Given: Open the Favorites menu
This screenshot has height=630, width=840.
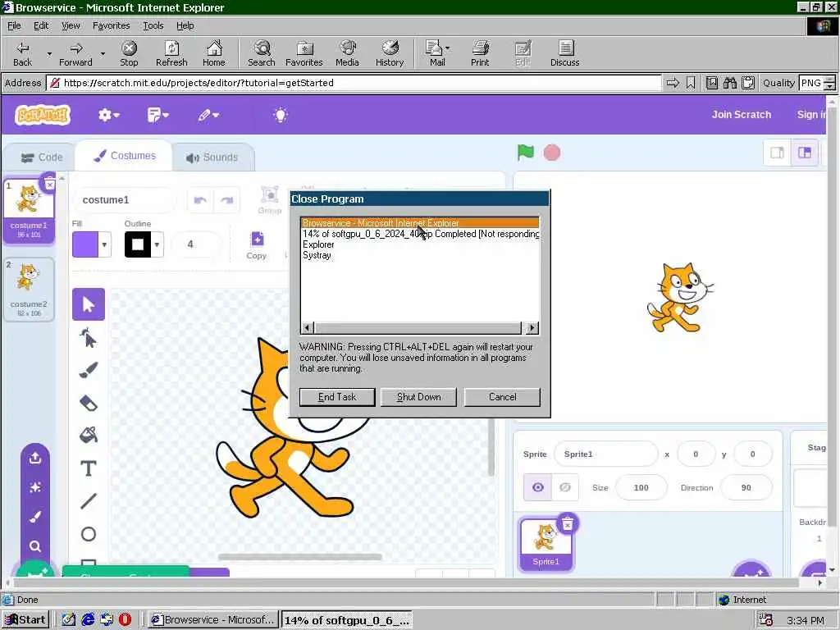Looking at the screenshot, I should (111, 25).
